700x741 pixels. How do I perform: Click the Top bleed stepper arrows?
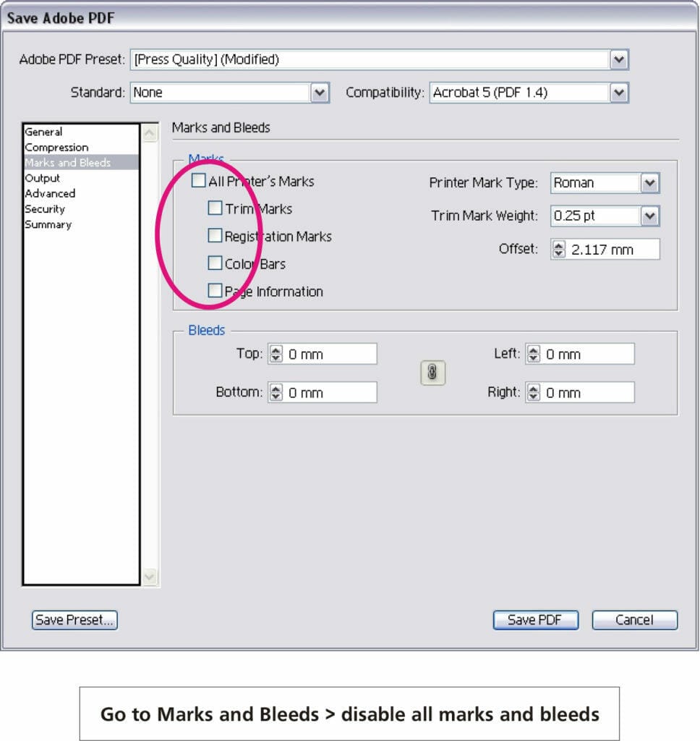[276, 354]
